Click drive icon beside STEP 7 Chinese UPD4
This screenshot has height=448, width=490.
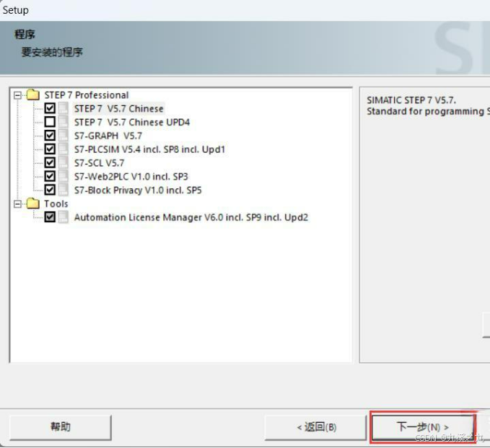pyautogui.click(x=63, y=122)
